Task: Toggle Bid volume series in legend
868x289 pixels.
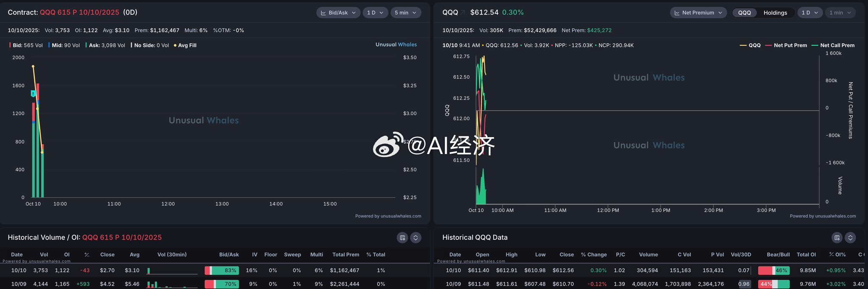Action: pyautogui.click(x=26, y=45)
